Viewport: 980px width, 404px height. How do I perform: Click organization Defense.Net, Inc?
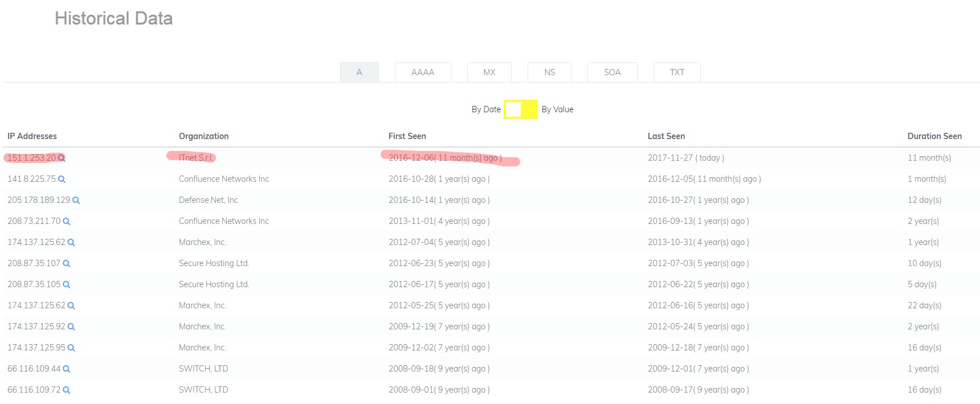pos(209,200)
